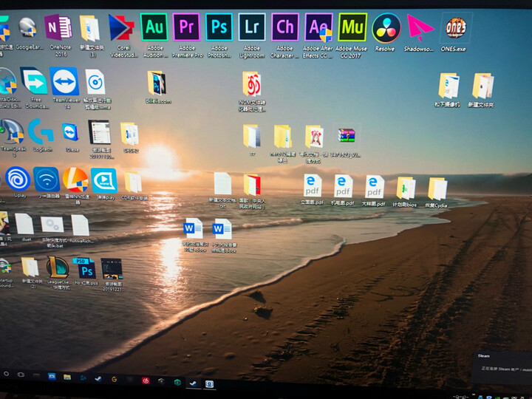
Task: Select the Shadowsocks paper plane icon
Action: [420, 28]
